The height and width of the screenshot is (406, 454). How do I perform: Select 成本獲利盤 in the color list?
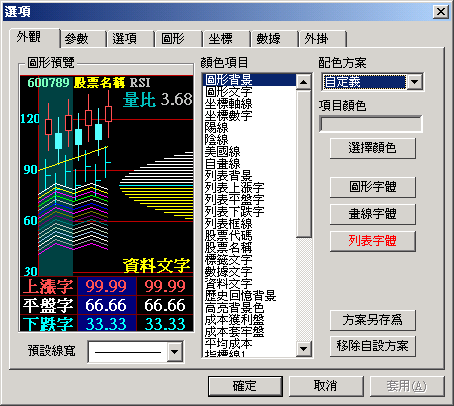click(x=234, y=320)
